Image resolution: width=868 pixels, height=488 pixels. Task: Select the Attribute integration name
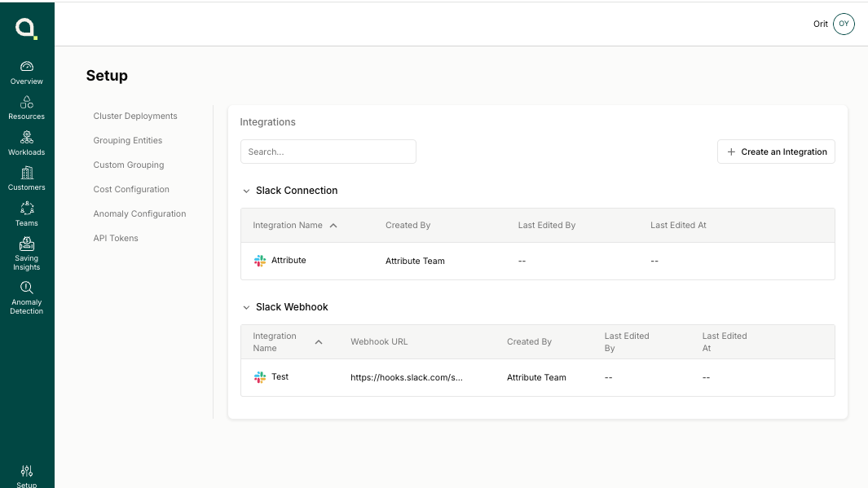(x=289, y=260)
